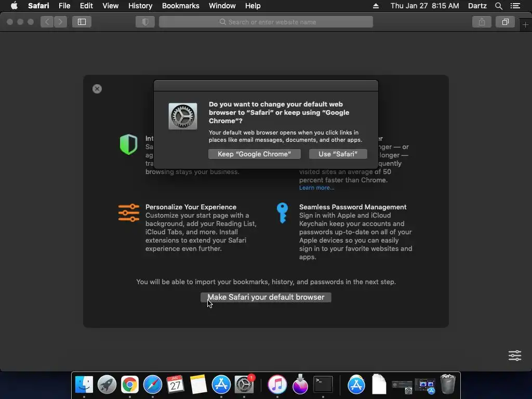The height and width of the screenshot is (399, 532).
Task: Open the Learn more... link
Action: pyautogui.click(x=316, y=188)
